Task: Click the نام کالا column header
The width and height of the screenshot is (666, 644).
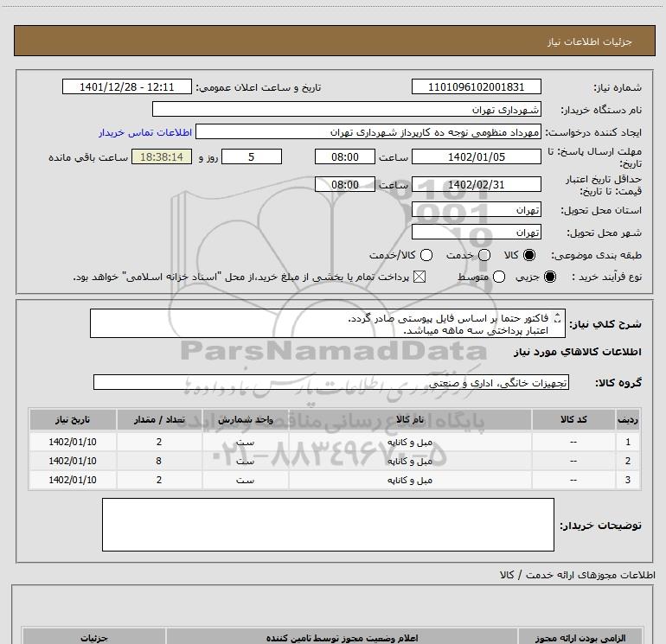Action: [x=410, y=420]
